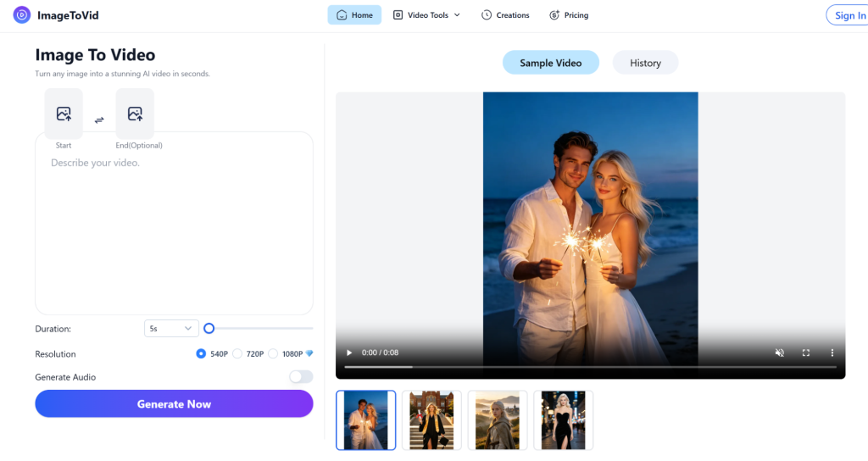Enter fullscreen video mode
868x461 pixels.
806,353
